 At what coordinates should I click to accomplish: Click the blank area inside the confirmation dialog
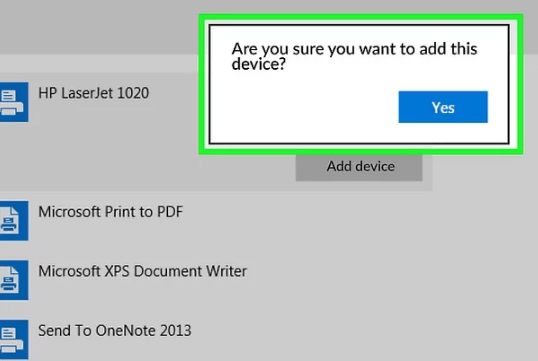tap(302, 110)
